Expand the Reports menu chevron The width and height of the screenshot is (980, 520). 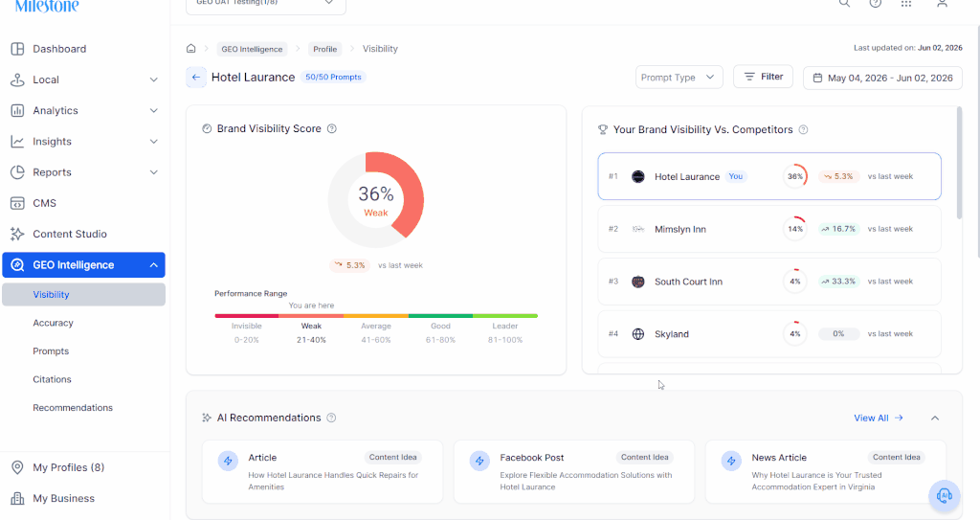tap(154, 172)
